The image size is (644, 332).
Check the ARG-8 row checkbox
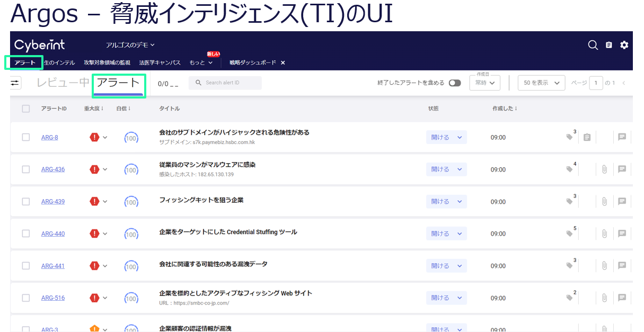26,137
